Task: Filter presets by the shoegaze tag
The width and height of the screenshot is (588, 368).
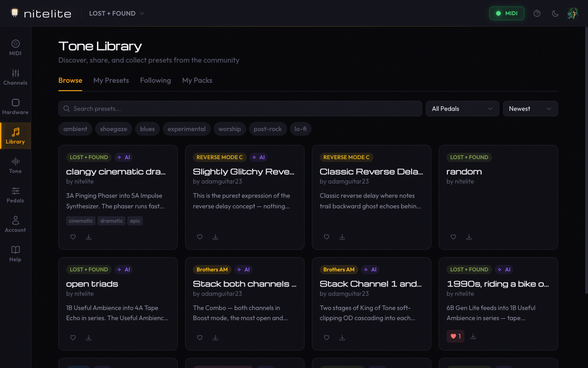Action: pyautogui.click(x=113, y=129)
